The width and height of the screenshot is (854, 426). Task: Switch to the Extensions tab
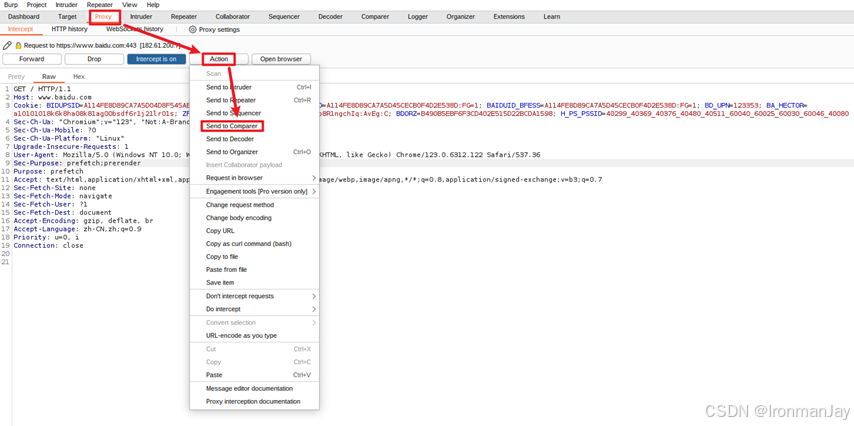[x=509, y=17]
